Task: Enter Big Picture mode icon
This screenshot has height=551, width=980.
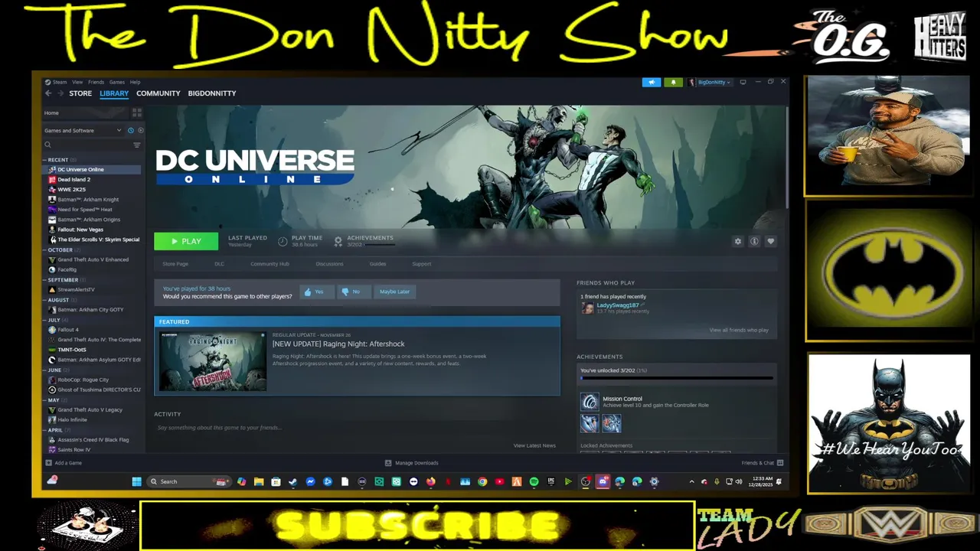Action: 743,82
